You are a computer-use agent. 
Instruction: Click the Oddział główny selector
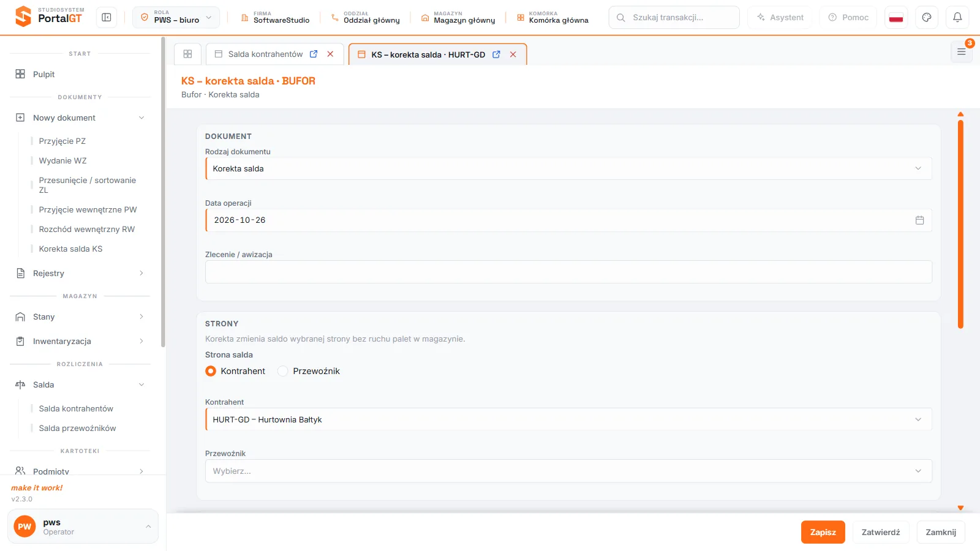366,17
